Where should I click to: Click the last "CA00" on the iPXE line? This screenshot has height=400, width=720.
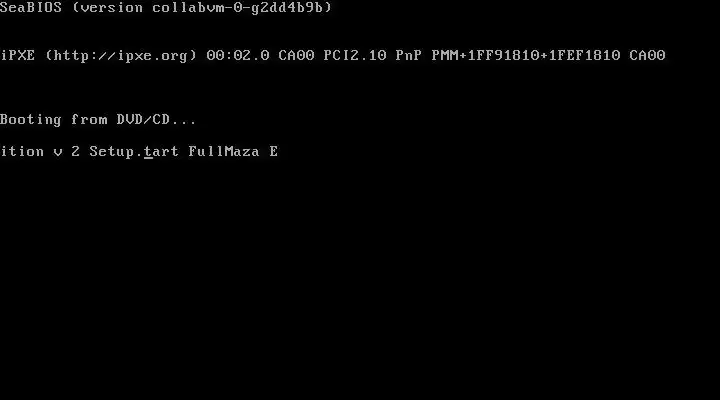(x=647, y=55)
